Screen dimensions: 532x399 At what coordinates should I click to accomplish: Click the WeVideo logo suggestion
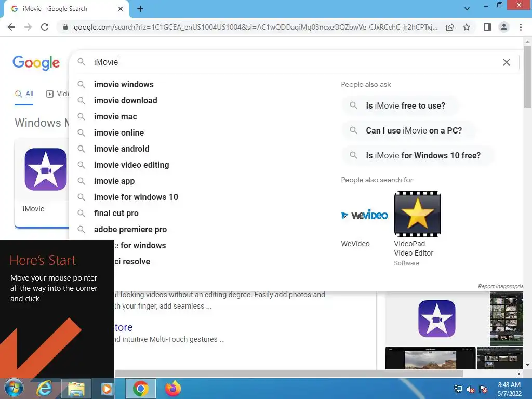(x=364, y=215)
